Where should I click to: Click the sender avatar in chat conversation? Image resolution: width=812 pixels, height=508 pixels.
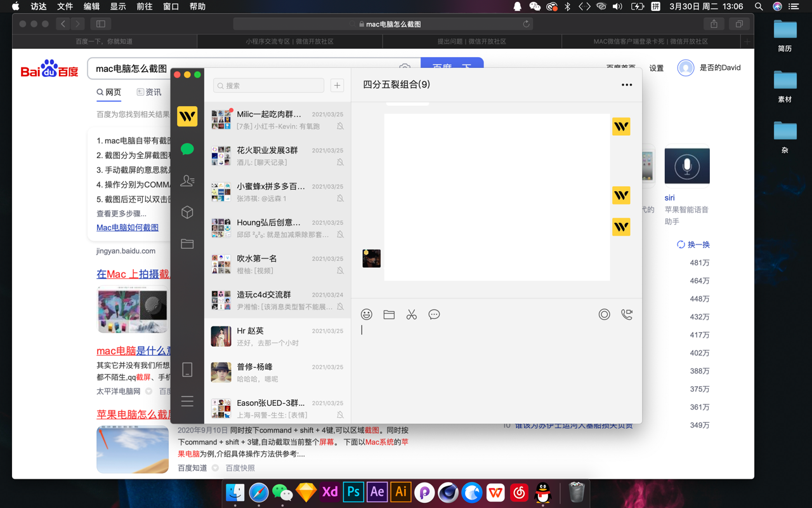pos(371,258)
